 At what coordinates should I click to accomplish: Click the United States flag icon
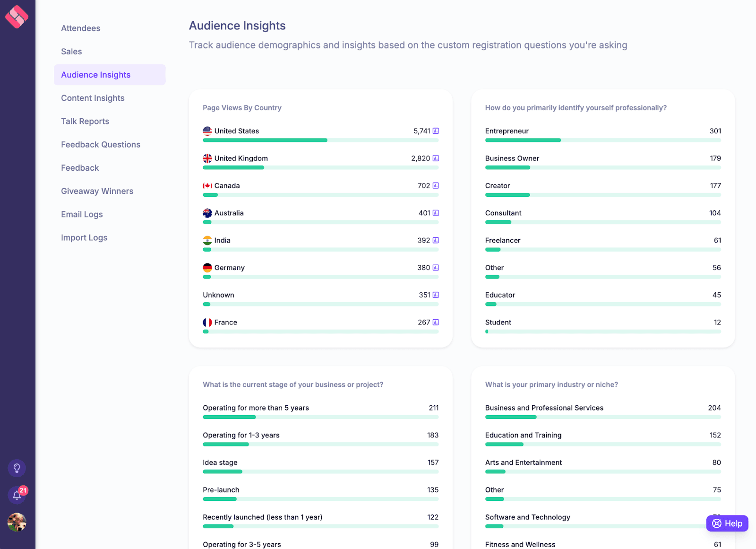click(207, 131)
